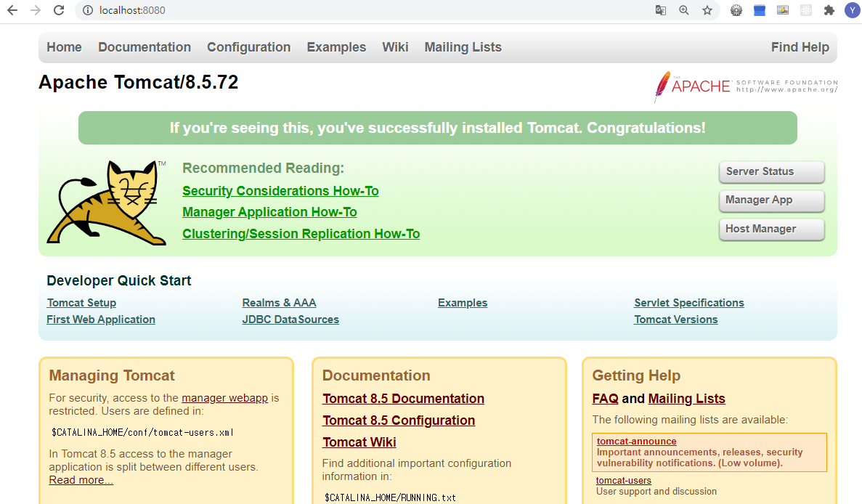Click Read more... in Managing Tomcat

coord(81,480)
